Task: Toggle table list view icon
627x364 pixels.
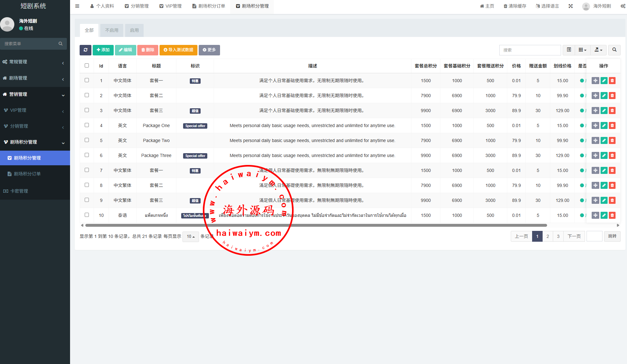Action: 569,50
